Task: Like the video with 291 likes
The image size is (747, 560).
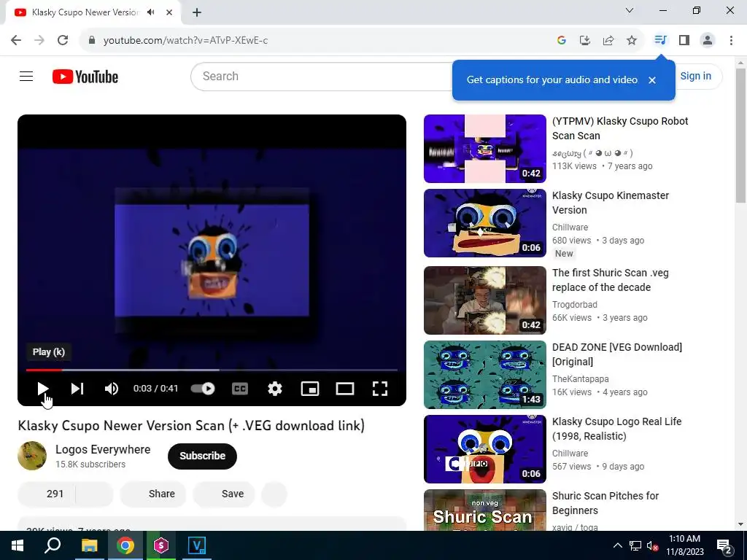Action: click(47, 494)
